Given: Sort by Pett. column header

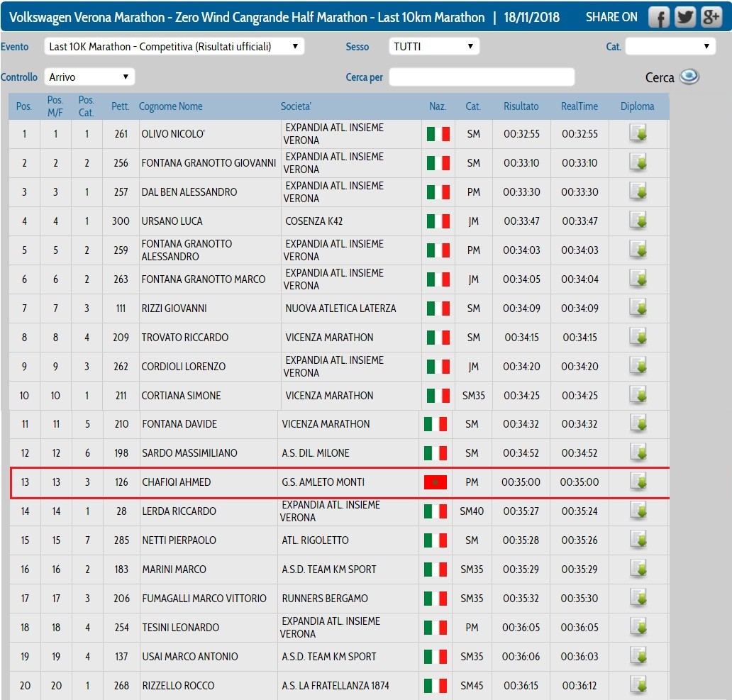Looking at the screenshot, I should (x=121, y=106).
